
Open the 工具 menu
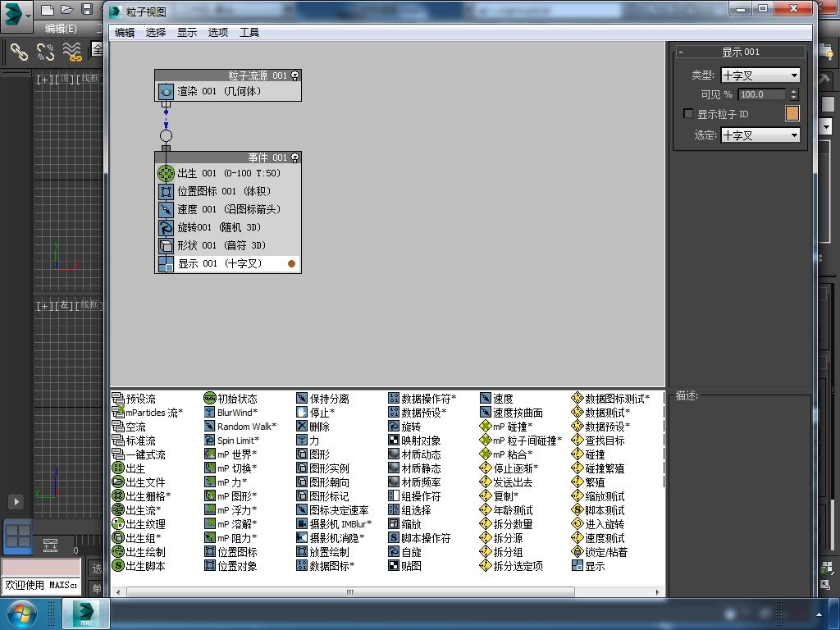249,33
